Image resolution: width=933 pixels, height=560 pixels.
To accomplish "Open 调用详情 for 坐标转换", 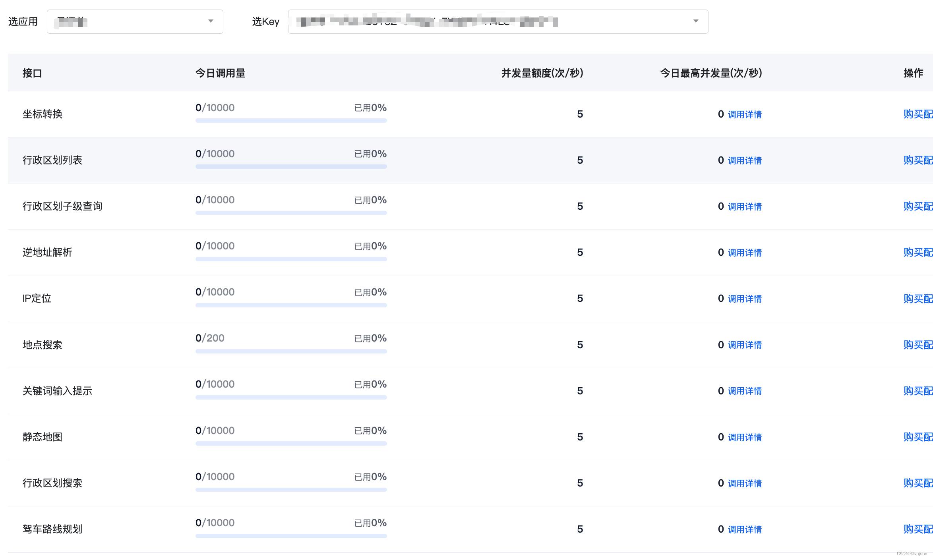I will 744,114.
